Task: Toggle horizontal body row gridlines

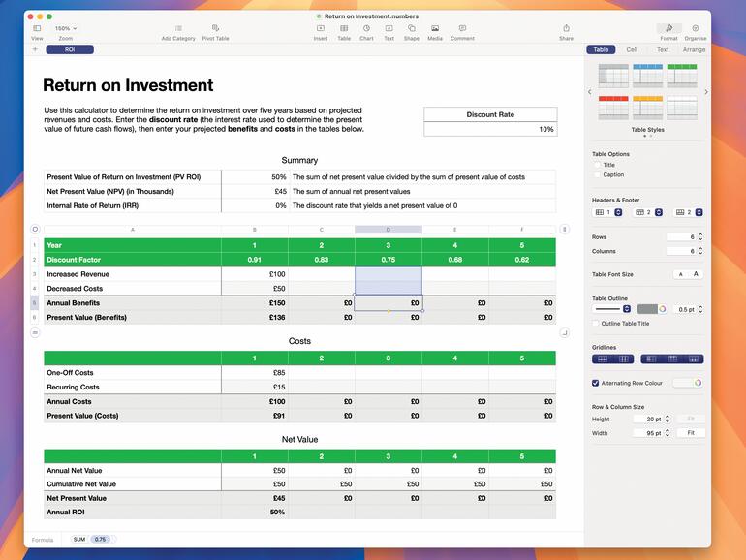Action: point(603,358)
